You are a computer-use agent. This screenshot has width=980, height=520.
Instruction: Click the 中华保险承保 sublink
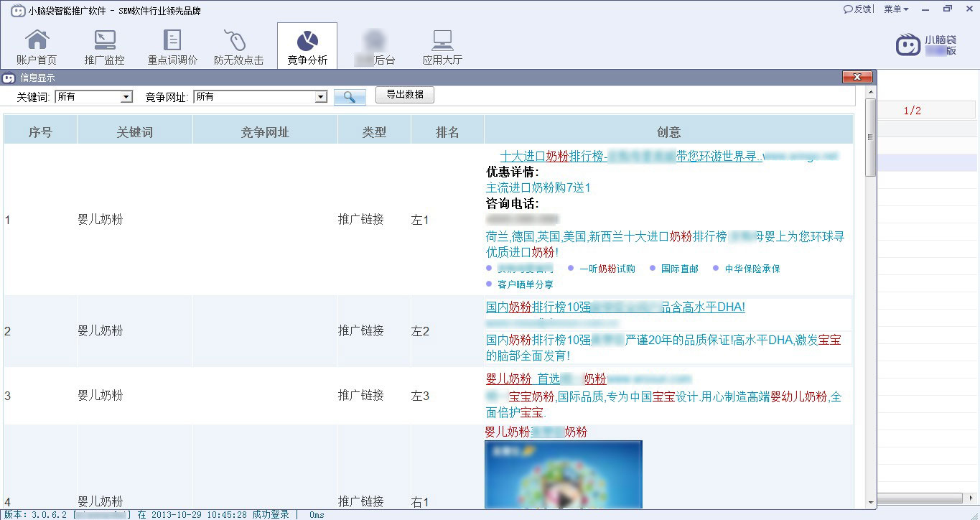click(x=752, y=269)
